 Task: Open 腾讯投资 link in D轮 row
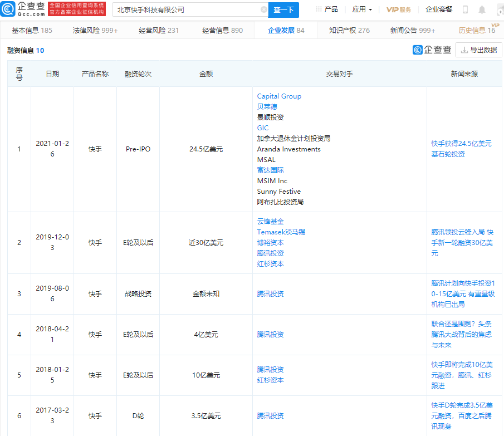[x=270, y=416]
